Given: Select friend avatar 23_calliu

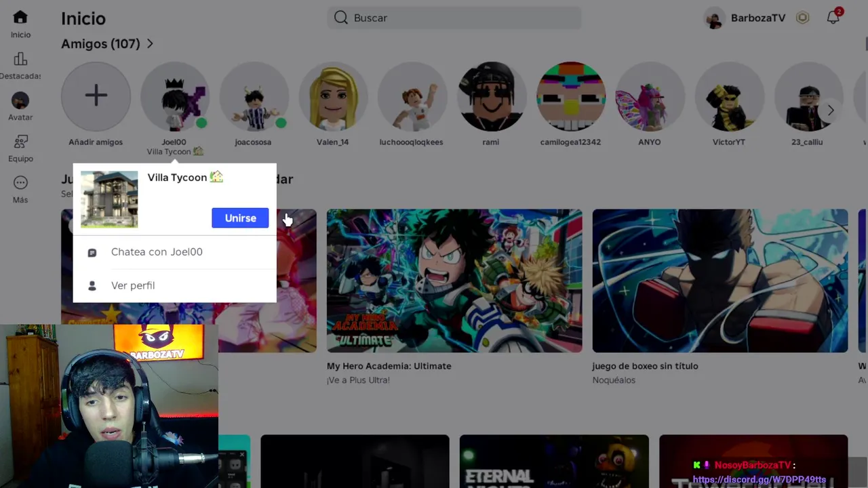Looking at the screenshot, I should point(808,96).
